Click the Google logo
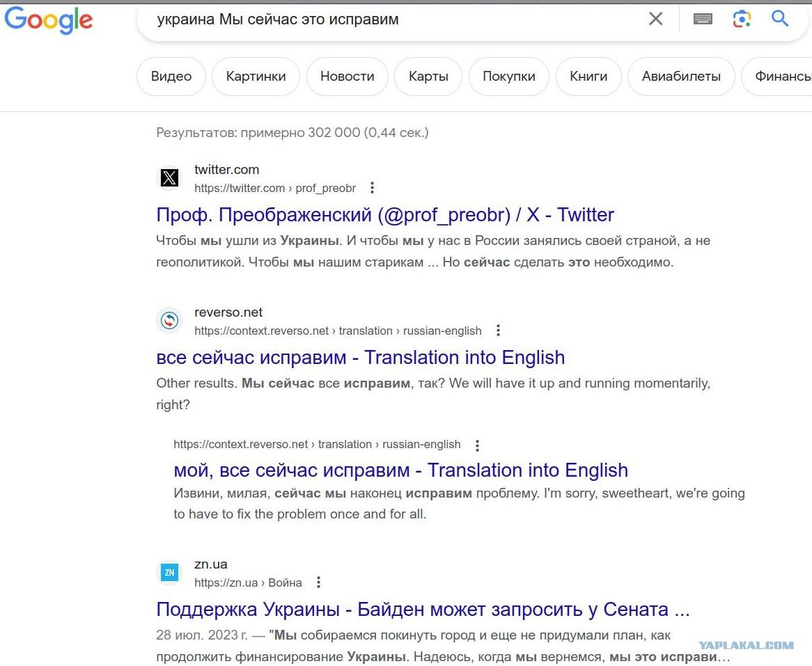Viewport: 812px width, 666px height. [x=49, y=21]
